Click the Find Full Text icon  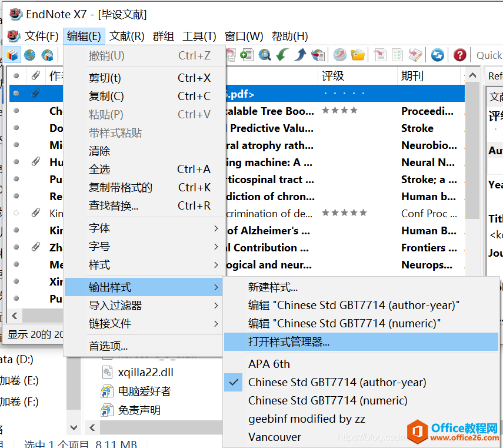click(318, 55)
